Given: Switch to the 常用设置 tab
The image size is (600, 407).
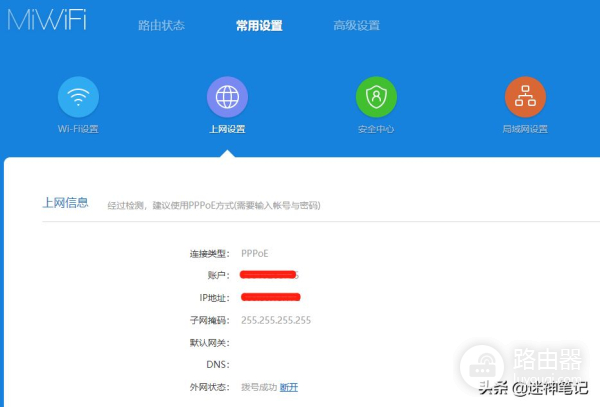Looking at the screenshot, I should click(259, 25).
